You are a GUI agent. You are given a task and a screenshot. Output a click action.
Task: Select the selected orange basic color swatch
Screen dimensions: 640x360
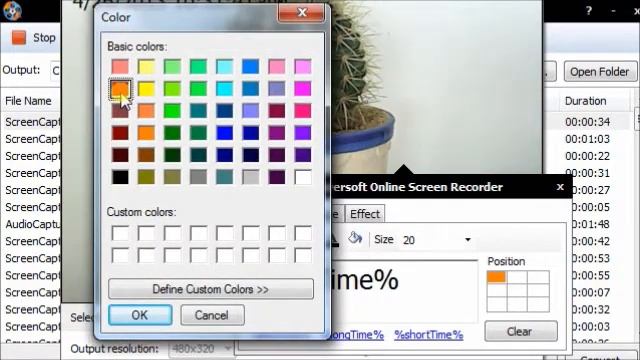[x=120, y=89]
